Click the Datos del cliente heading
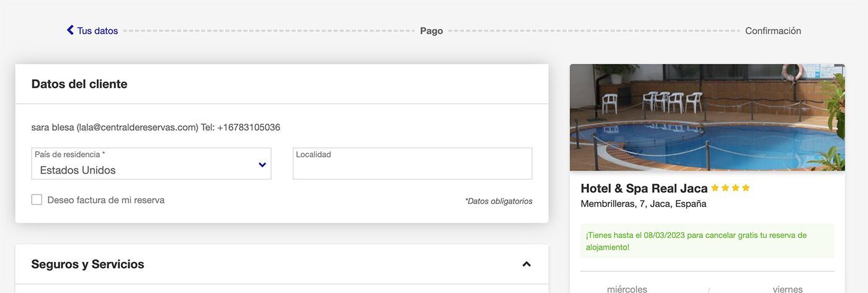The height and width of the screenshot is (293, 868). pos(79,84)
